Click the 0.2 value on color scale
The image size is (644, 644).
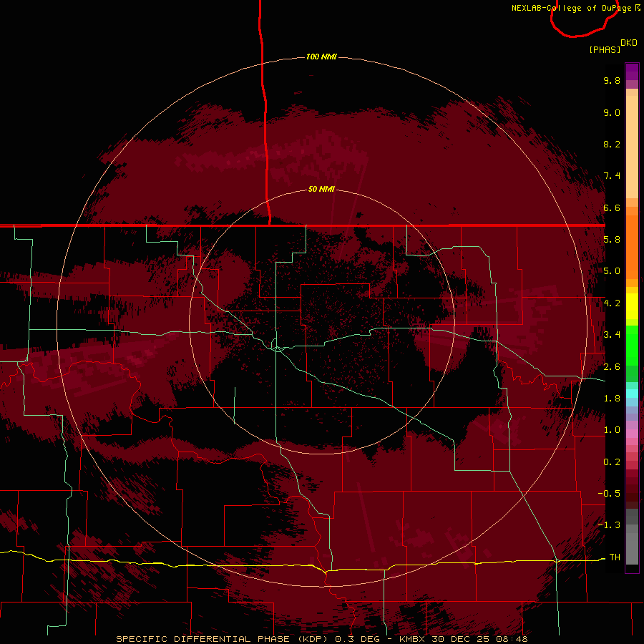pos(612,462)
